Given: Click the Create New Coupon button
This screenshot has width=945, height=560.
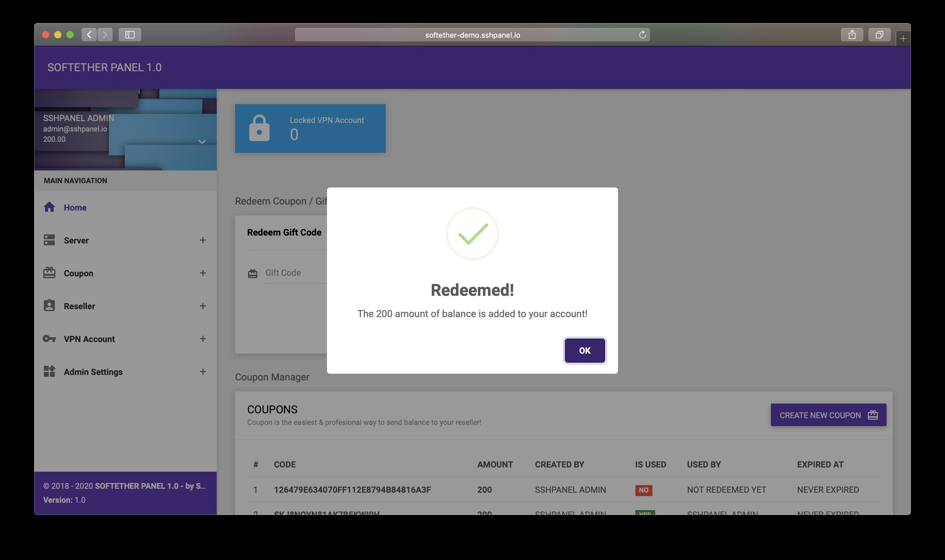Looking at the screenshot, I should [828, 415].
